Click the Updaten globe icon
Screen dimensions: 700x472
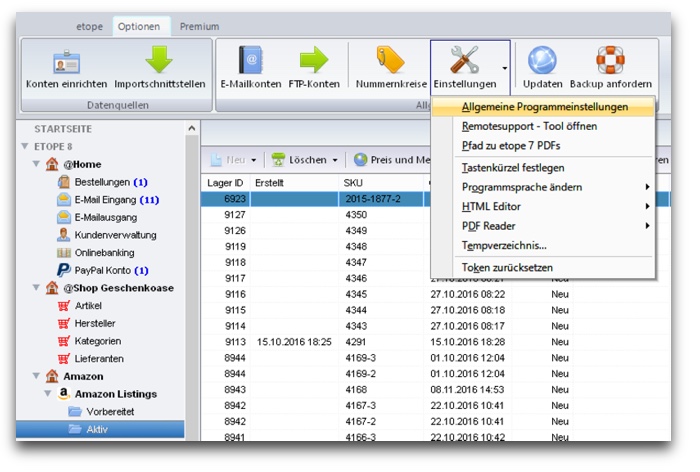coord(542,60)
